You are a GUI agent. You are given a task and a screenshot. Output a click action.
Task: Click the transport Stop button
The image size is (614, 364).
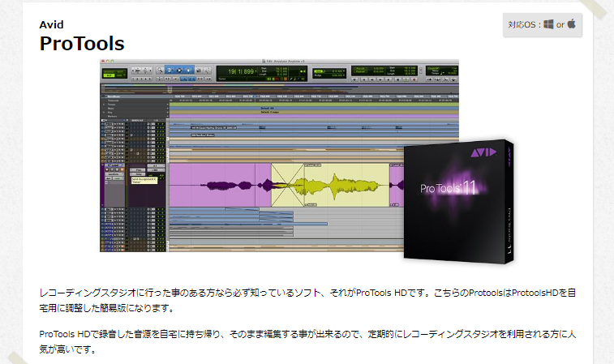click(x=397, y=79)
